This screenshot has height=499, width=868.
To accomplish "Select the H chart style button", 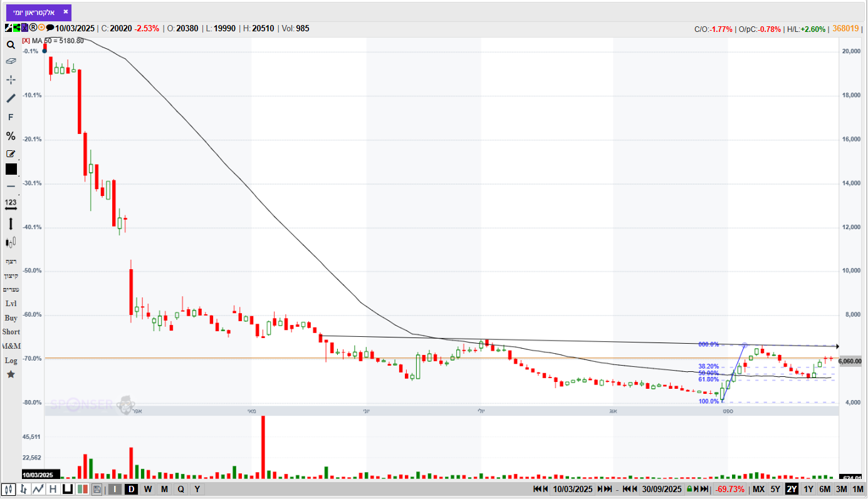I will 53,489.
